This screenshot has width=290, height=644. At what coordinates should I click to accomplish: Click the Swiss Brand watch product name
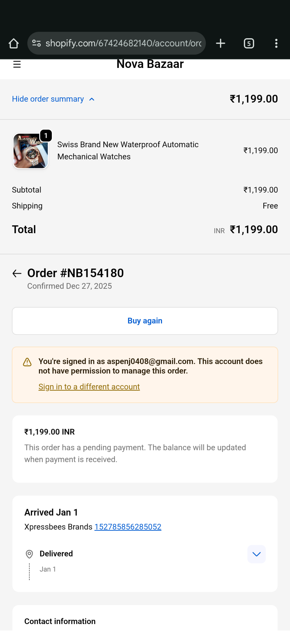coord(128,150)
